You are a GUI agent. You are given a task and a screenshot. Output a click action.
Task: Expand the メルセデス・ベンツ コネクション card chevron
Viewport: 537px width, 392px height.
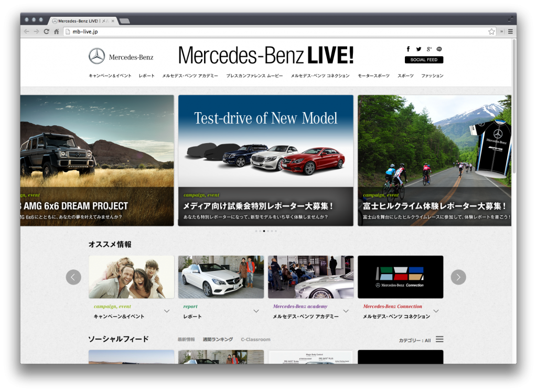pos(436,311)
